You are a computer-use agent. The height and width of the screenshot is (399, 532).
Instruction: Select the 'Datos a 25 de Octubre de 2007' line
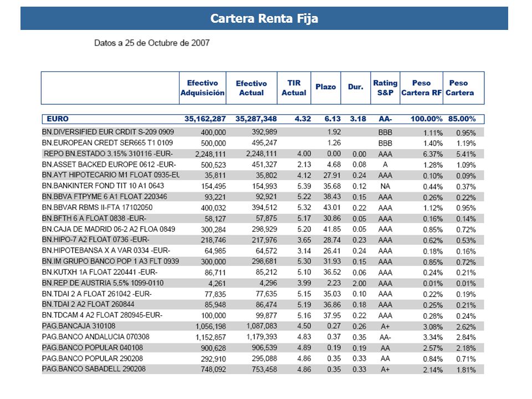tap(152, 43)
